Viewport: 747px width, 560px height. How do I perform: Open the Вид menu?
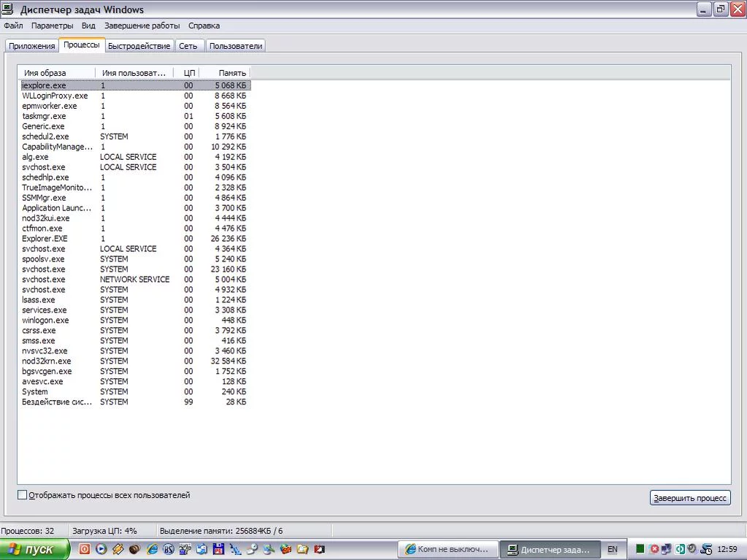tap(88, 26)
